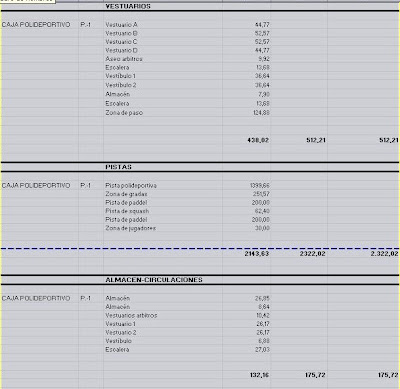Select CAJA POLIDEPORTIVO in the 26,85 Almacén row

(x=36, y=298)
